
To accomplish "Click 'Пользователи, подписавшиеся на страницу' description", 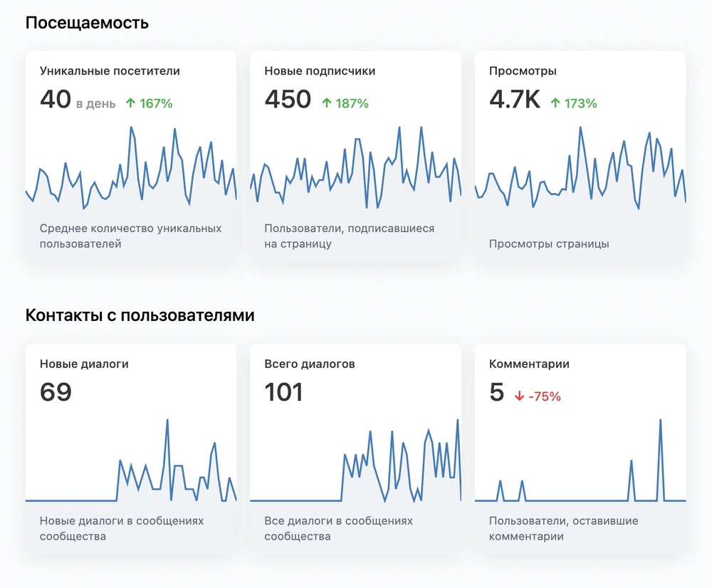I will (349, 236).
